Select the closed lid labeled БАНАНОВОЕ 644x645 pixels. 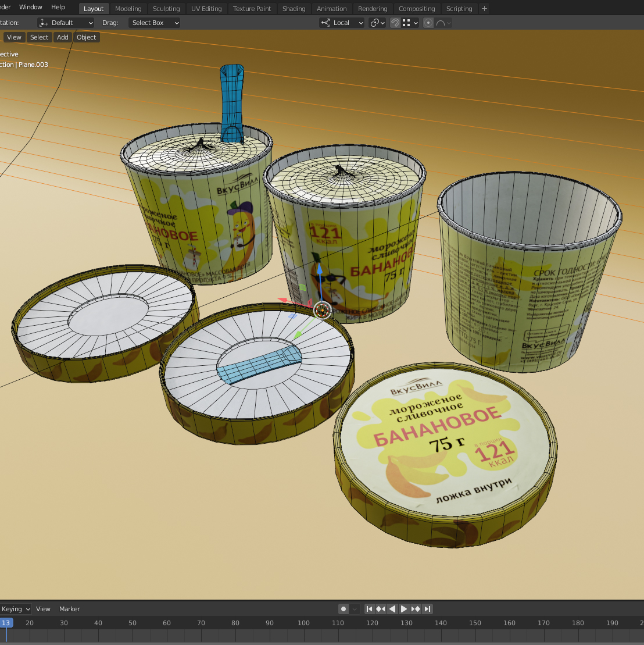click(x=446, y=455)
